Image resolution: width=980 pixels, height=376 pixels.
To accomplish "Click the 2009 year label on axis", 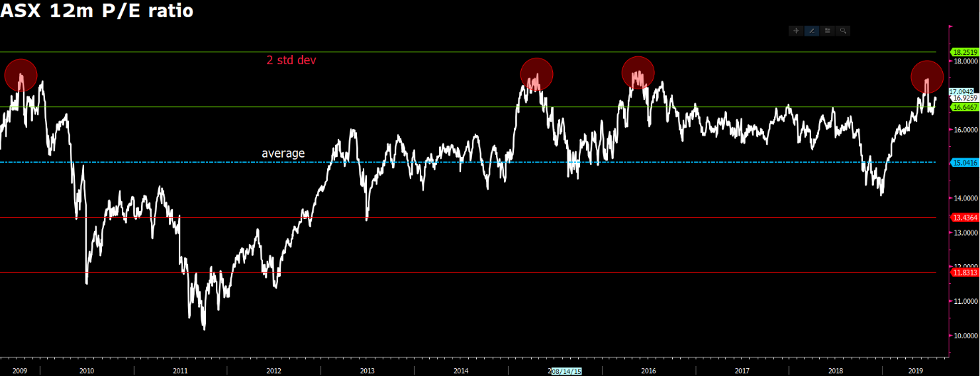I will (x=20, y=371).
